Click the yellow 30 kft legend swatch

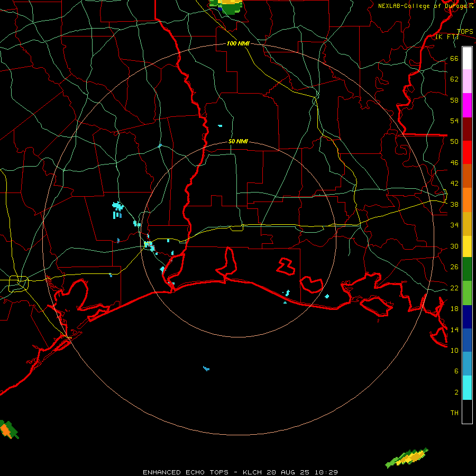[x=467, y=246]
